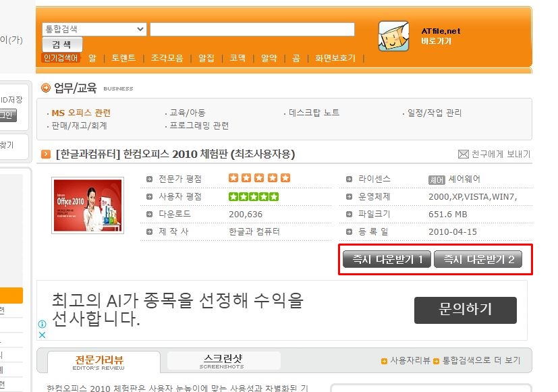Click the 전문가 평점 orange star rating
The height and width of the screenshot is (392, 558).
[259, 178]
